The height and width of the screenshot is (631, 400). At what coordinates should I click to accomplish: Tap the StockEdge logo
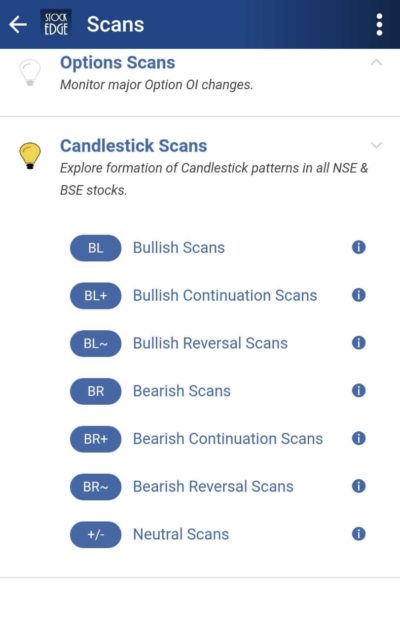pos(56,24)
